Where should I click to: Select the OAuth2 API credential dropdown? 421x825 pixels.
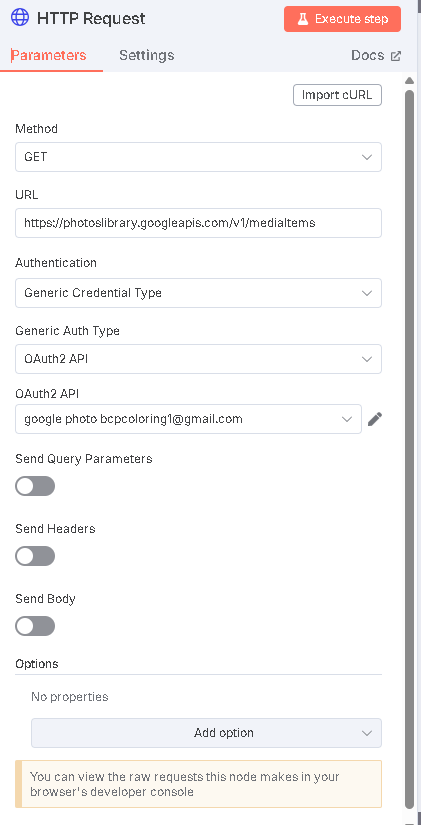click(188, 419)
